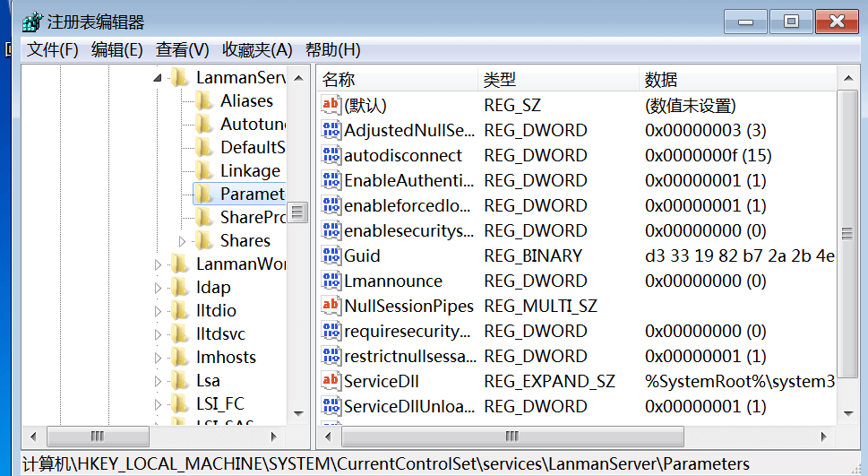
Task: Click the tree pane vertical scrollbar thumb
Action: (x=298, y=212)
